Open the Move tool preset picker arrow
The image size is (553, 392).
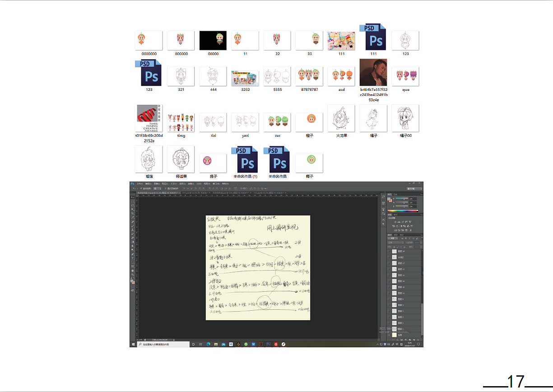(137, 188)
